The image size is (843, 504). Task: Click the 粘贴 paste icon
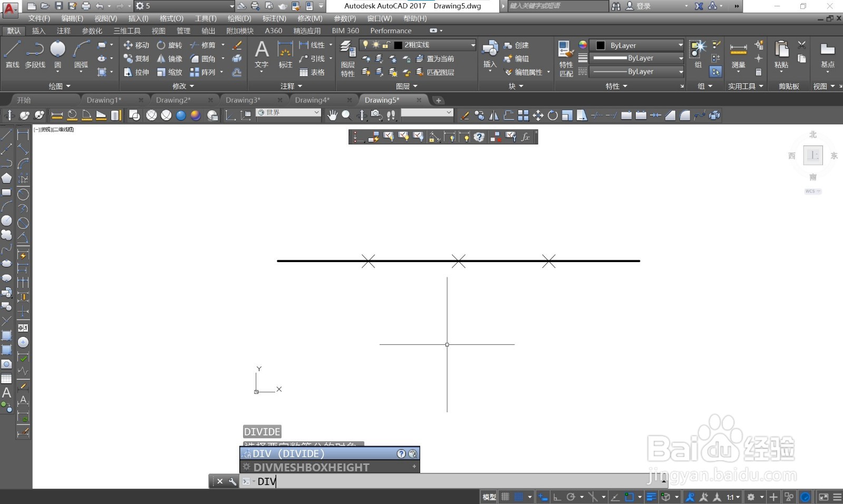[x=781, y=55]
